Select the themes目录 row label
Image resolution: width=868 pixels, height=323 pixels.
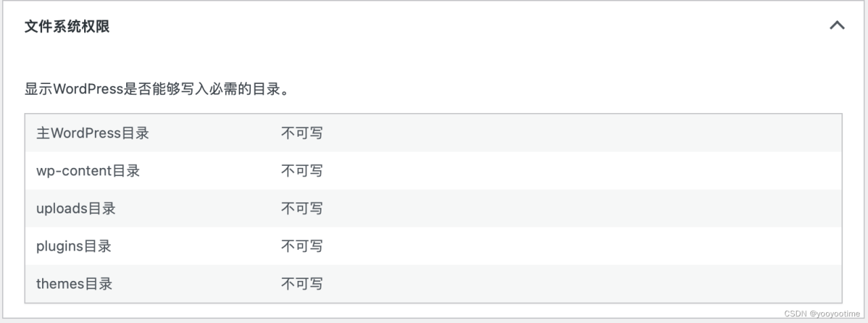[x=74, y=284]
